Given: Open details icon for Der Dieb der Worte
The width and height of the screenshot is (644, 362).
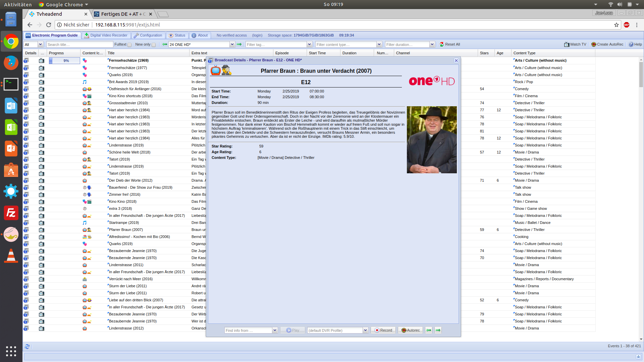Looking at the screenshot, I should [x=26, y=180].
